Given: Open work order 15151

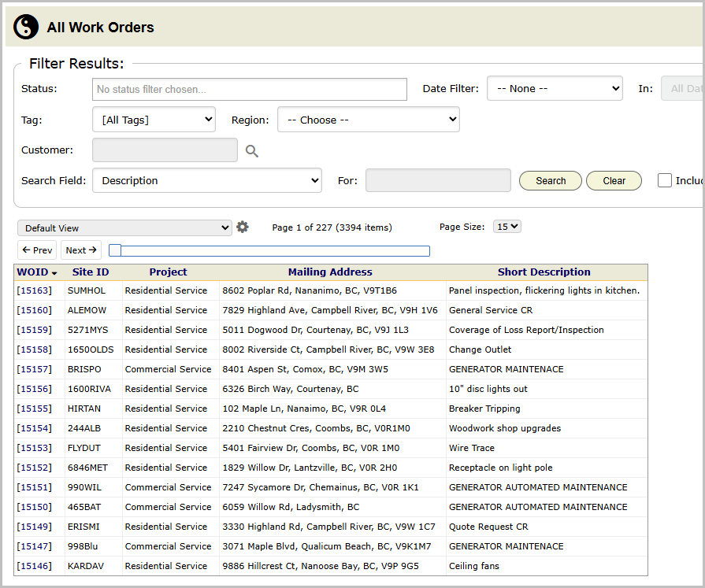Looking at the screenshot, I should 34,487.
